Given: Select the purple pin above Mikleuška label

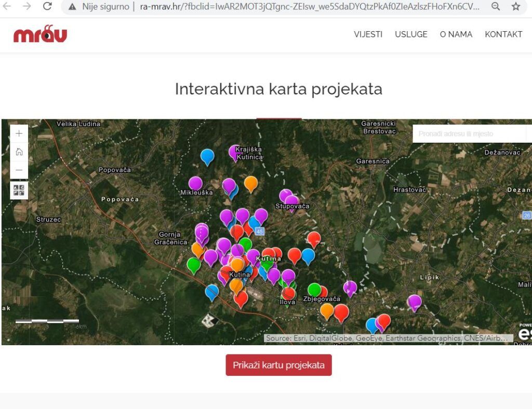Looking at the screenshot, I should [195, 183].
